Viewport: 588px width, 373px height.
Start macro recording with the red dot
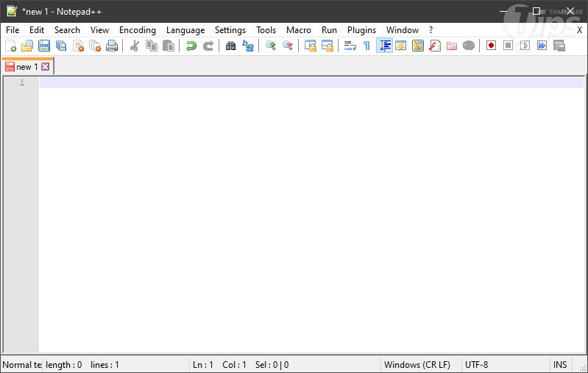point(491,46)
